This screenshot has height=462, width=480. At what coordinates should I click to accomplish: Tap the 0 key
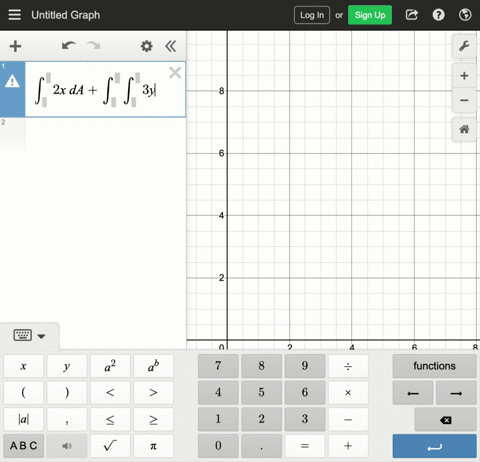tap(218, 446)
